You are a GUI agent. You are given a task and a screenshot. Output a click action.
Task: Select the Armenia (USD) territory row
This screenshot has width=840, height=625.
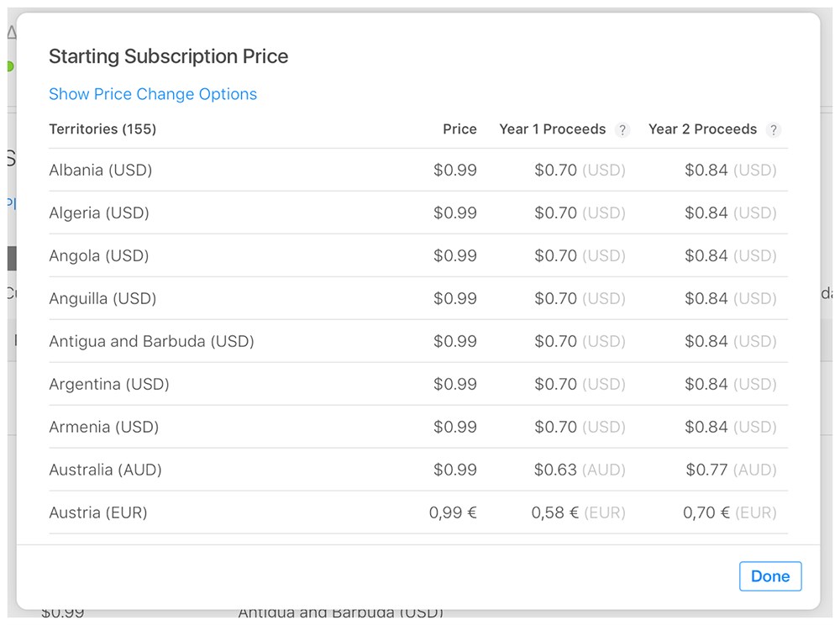tap(417, 427)
